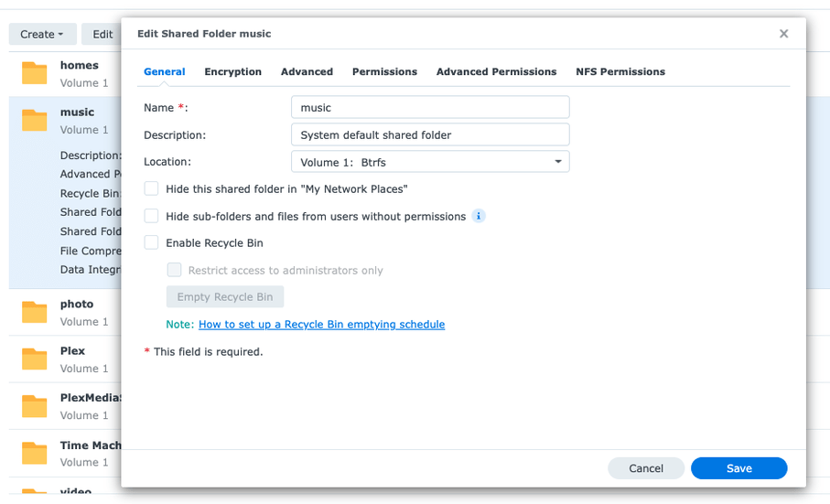Enable hiding folder in My Network Places

(x=152, y=189)
